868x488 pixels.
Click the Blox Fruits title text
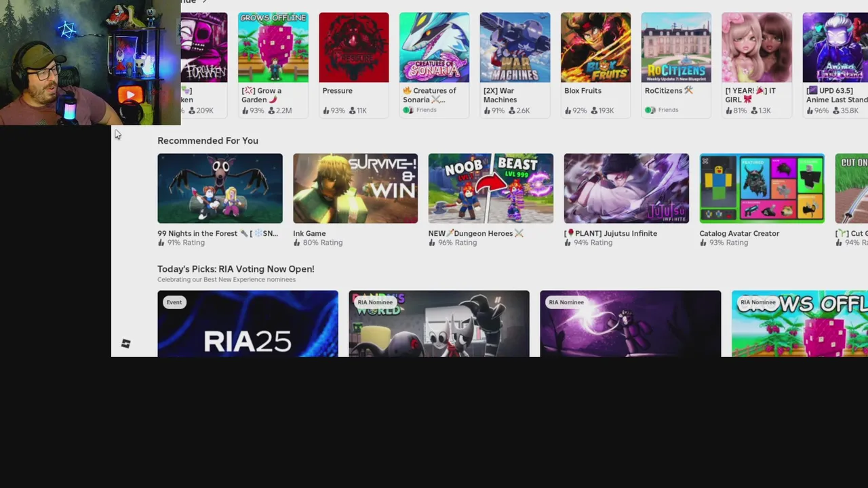[x=583, y=91]
